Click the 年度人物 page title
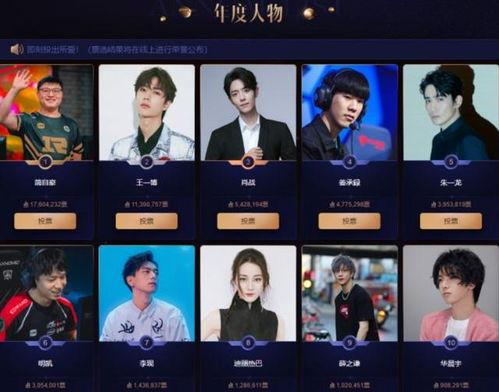 point(248,13)
